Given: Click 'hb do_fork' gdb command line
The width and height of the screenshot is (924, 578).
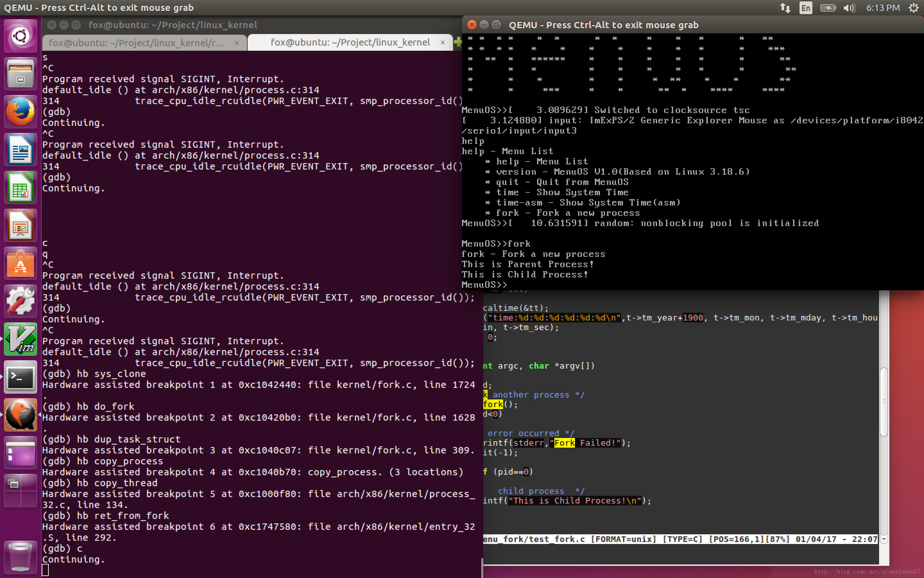Looking at the screenshot, I should (88, 406).
